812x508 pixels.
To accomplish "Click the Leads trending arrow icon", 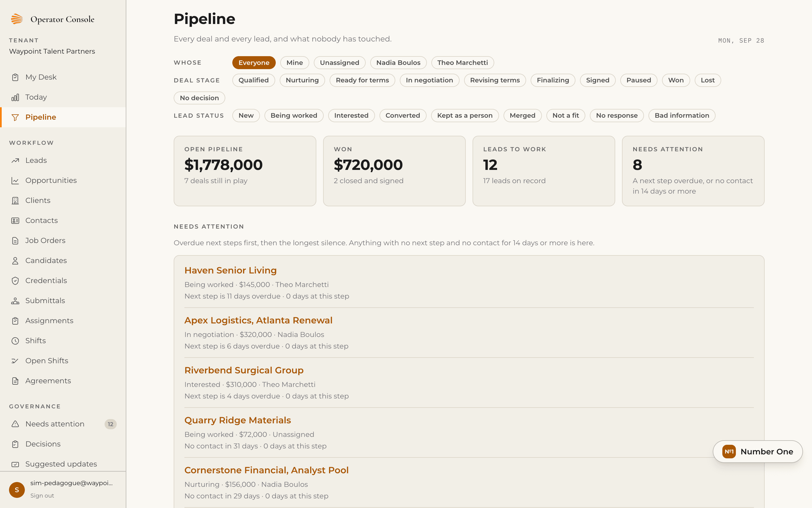I will coord(15,161).
